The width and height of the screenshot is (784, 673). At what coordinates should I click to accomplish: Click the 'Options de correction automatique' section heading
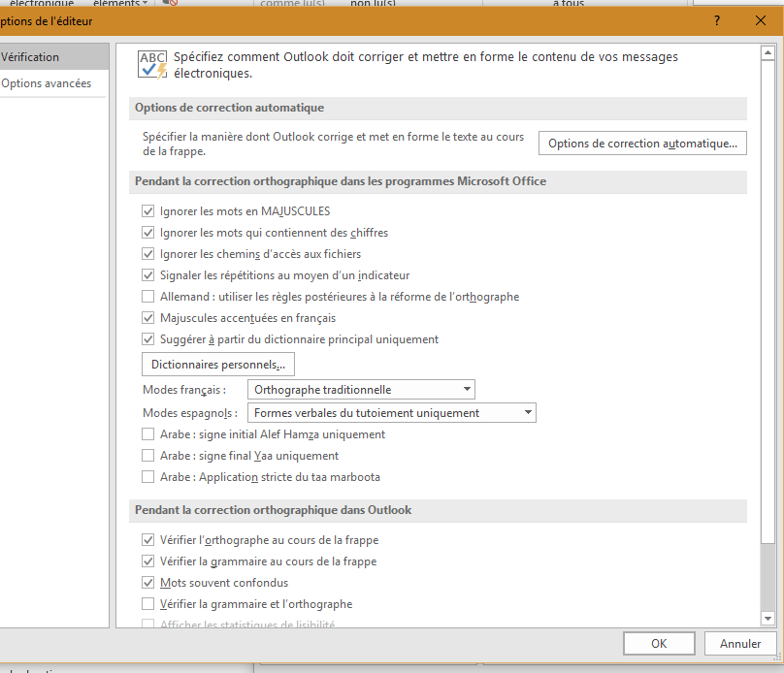[230, 108]
